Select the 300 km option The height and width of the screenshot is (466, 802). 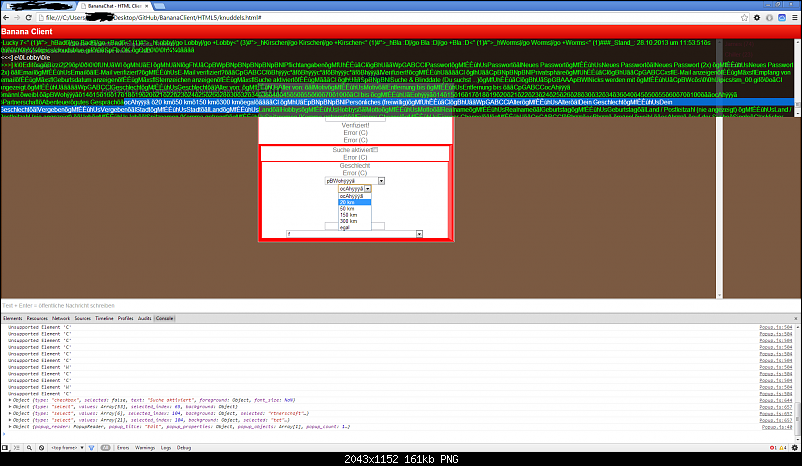354,221
